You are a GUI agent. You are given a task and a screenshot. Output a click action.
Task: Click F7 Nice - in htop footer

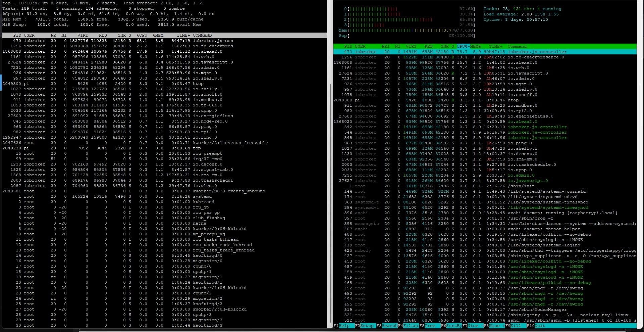coord(473,326)
